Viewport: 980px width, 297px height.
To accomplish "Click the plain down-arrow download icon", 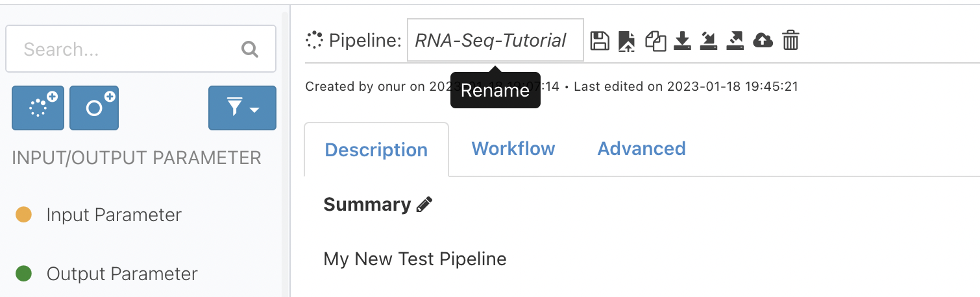I will point(681,41).
